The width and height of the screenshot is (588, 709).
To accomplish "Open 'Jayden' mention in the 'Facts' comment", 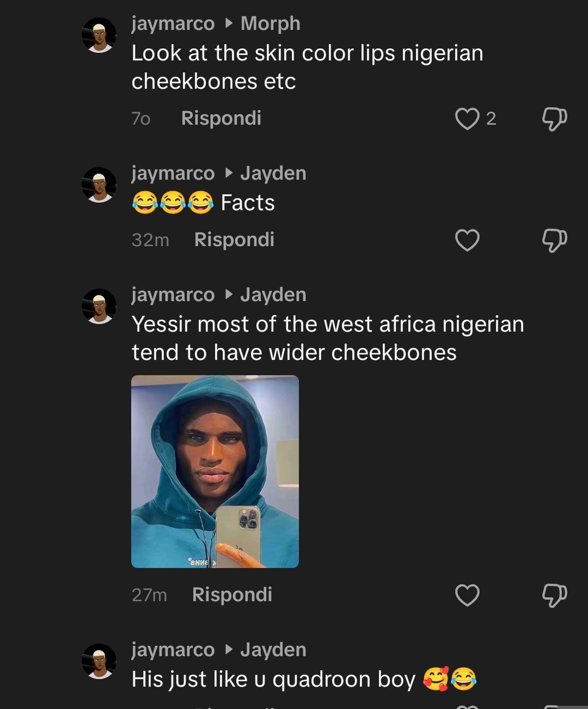I will click(x=273, y=173).
